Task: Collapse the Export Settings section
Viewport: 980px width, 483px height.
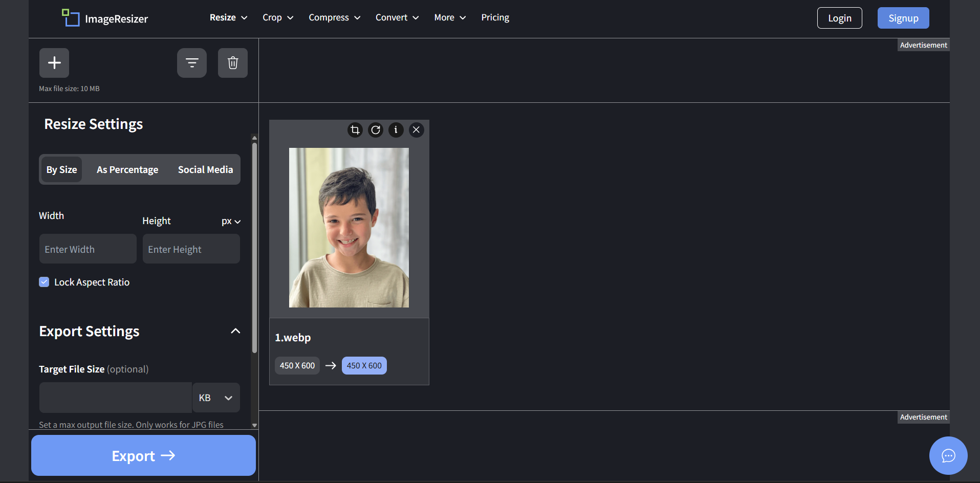Action: [x=235, y=331]
